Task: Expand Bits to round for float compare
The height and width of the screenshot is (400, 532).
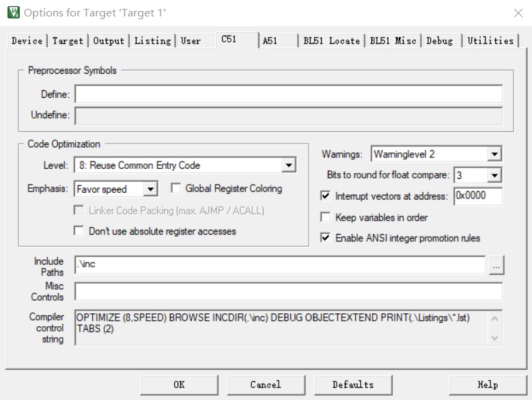Action: [494, 176]
